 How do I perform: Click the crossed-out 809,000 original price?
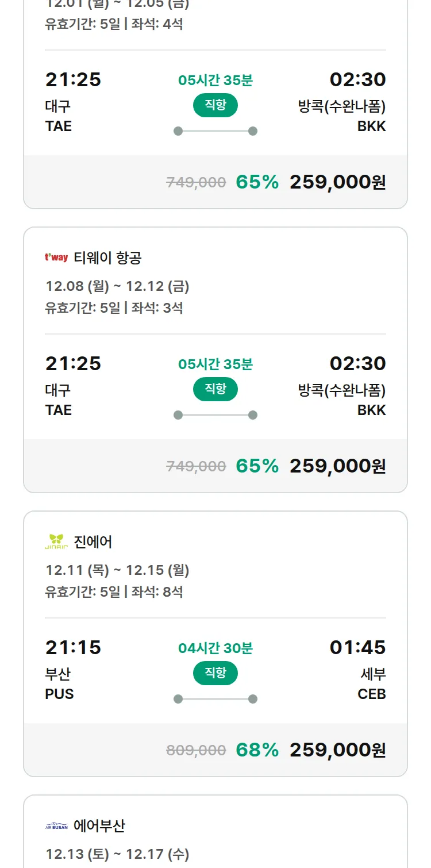click(x=196, y=750)
